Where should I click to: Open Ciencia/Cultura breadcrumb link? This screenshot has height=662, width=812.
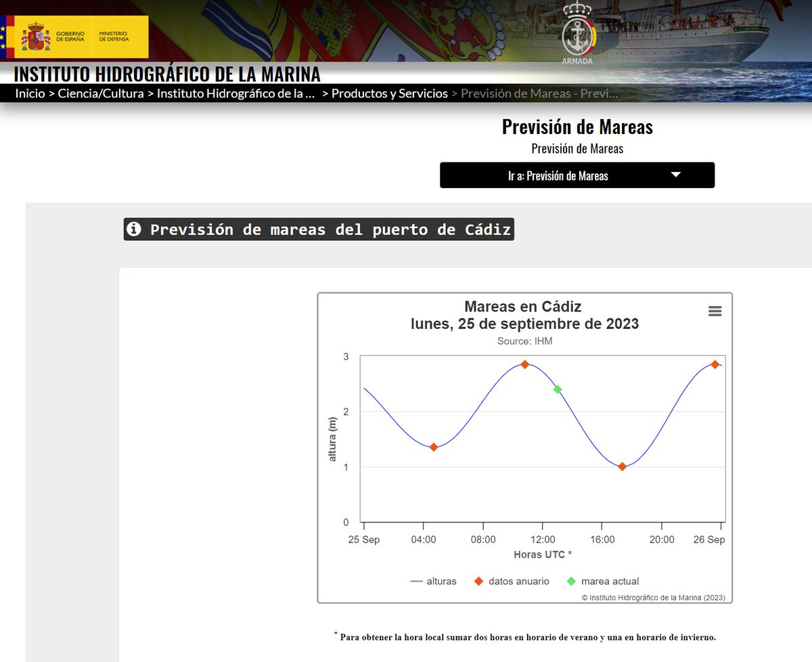[x=101, y=93]
